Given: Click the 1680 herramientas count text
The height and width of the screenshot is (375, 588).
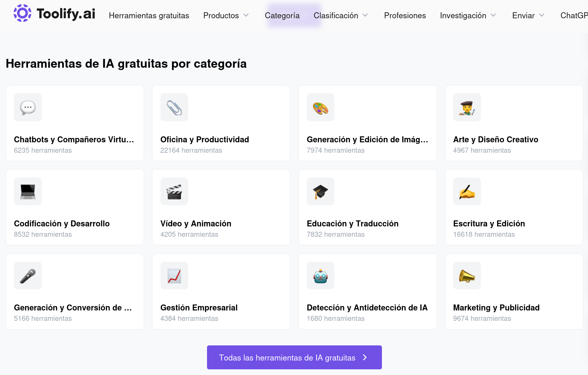Looking at the screenshot, I should [x=335, y=319].
